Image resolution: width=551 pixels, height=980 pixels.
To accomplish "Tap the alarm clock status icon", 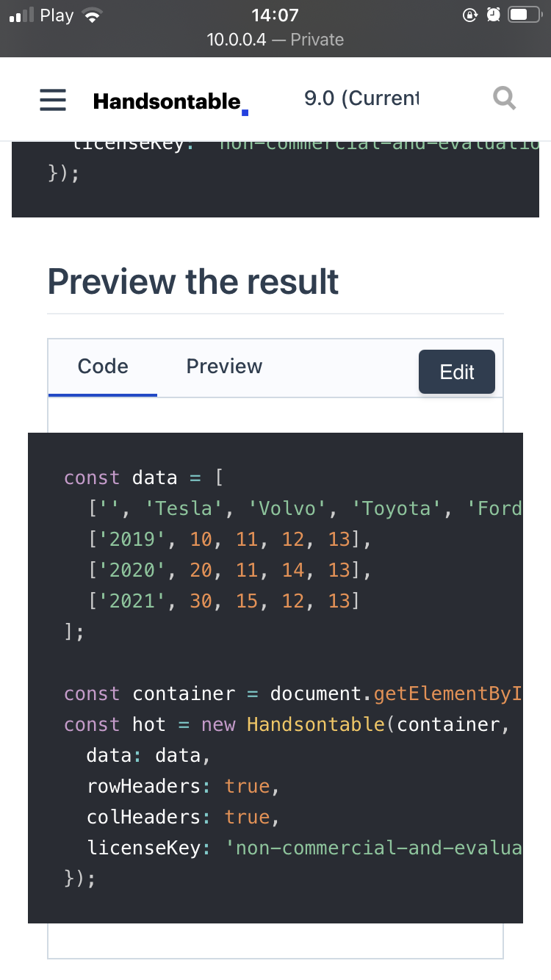I will tap(492, 14).
